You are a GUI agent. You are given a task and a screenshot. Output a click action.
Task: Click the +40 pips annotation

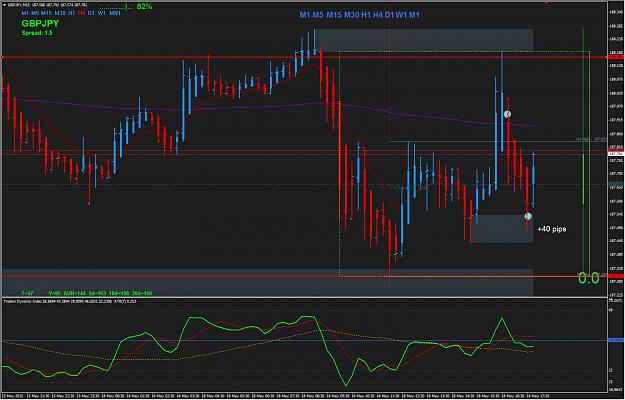tap(552, 229)
